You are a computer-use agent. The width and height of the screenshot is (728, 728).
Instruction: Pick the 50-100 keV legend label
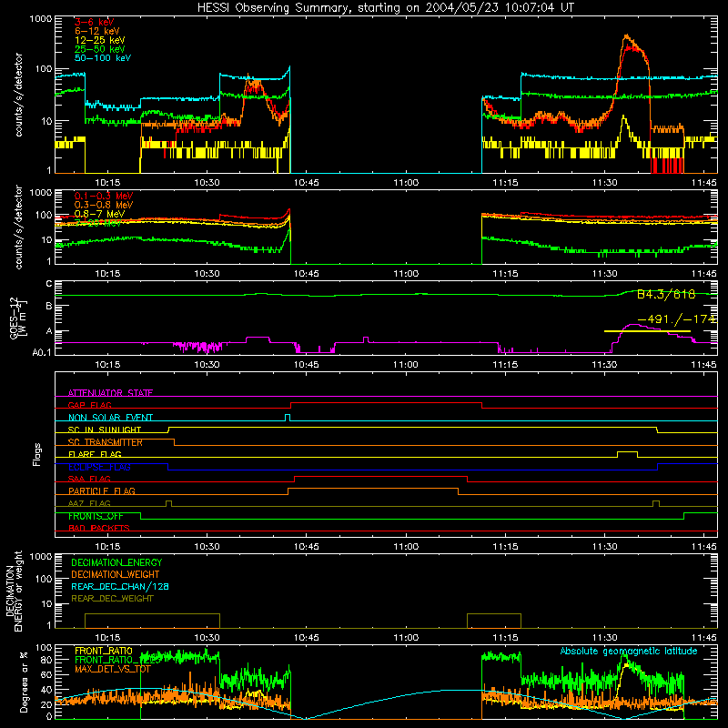pos(103,58)
